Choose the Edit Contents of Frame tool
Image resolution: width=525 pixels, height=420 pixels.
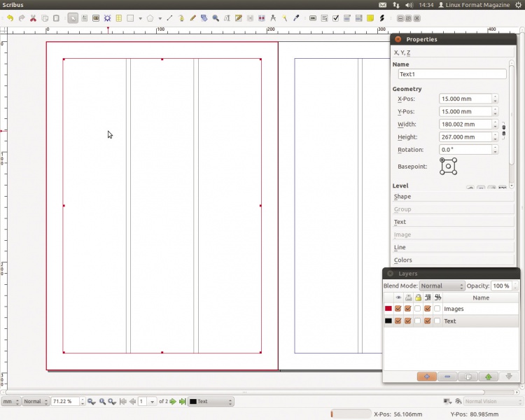[227, 18]
